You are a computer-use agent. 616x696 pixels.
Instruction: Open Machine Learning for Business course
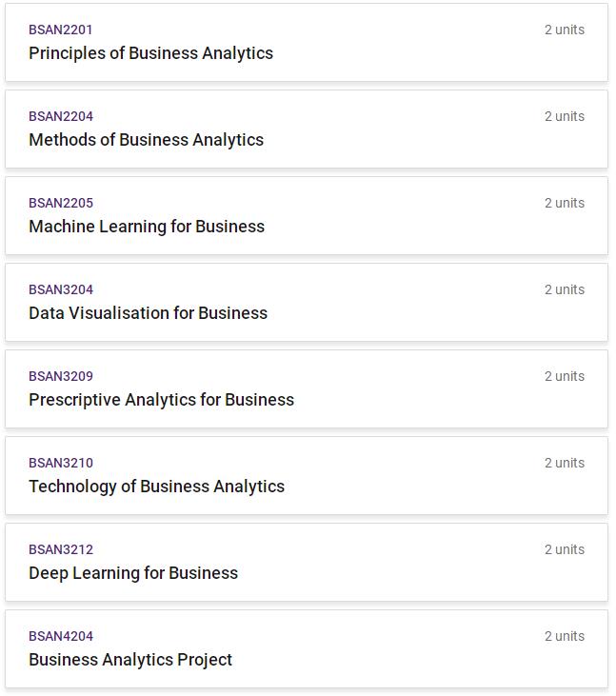click(147, 227)
